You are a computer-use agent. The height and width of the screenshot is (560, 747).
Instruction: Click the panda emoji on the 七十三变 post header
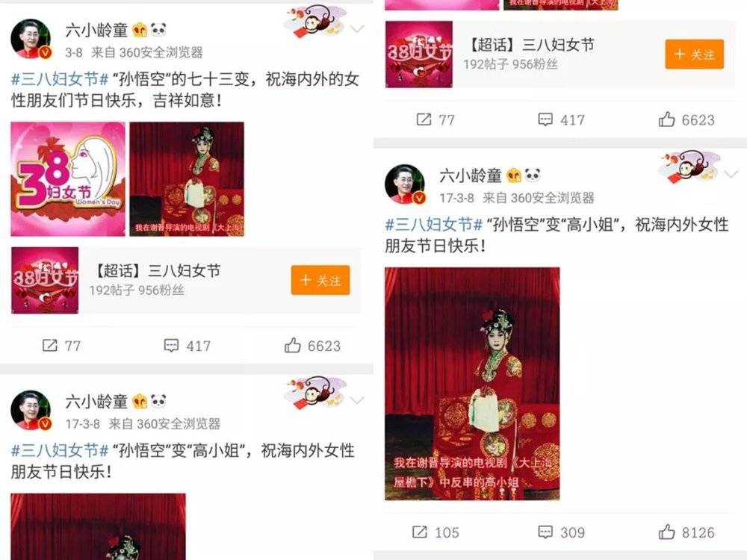click(158, 30)
